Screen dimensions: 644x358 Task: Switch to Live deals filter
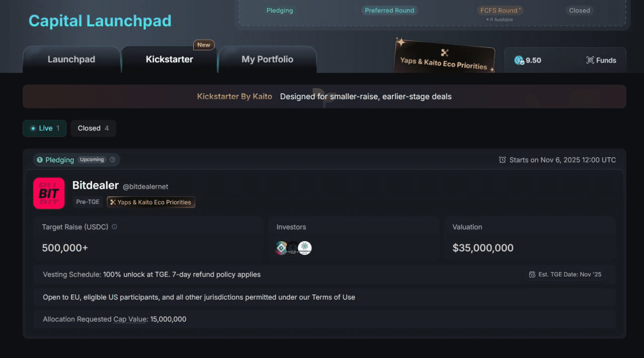pos(44,128)
